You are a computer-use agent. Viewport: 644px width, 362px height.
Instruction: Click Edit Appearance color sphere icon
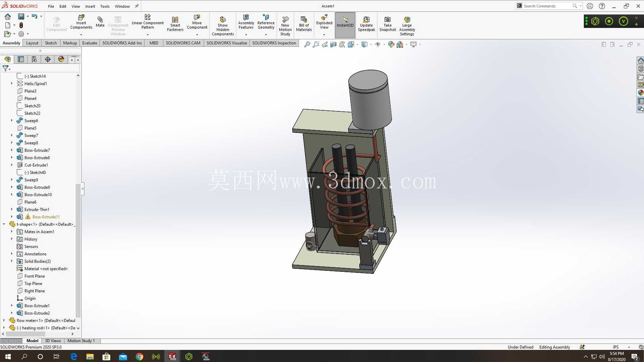[x=391, y=44]
